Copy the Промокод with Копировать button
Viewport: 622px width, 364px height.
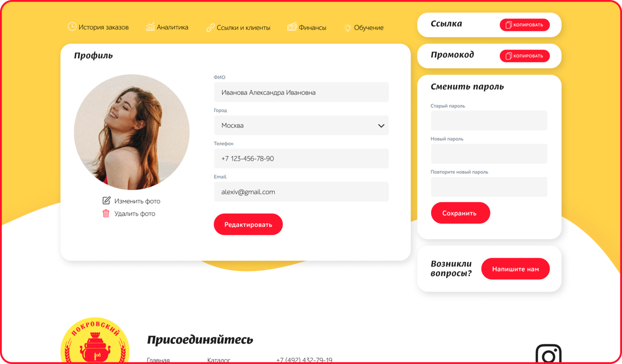tap(525, 56)
